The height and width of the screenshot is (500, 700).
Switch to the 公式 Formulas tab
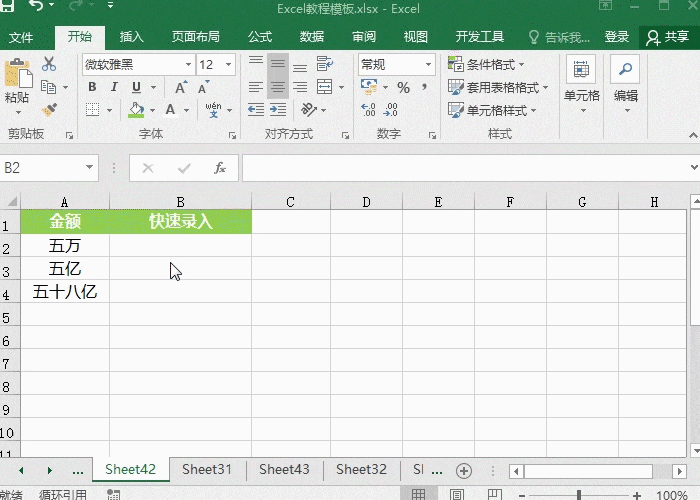(260, 37)
